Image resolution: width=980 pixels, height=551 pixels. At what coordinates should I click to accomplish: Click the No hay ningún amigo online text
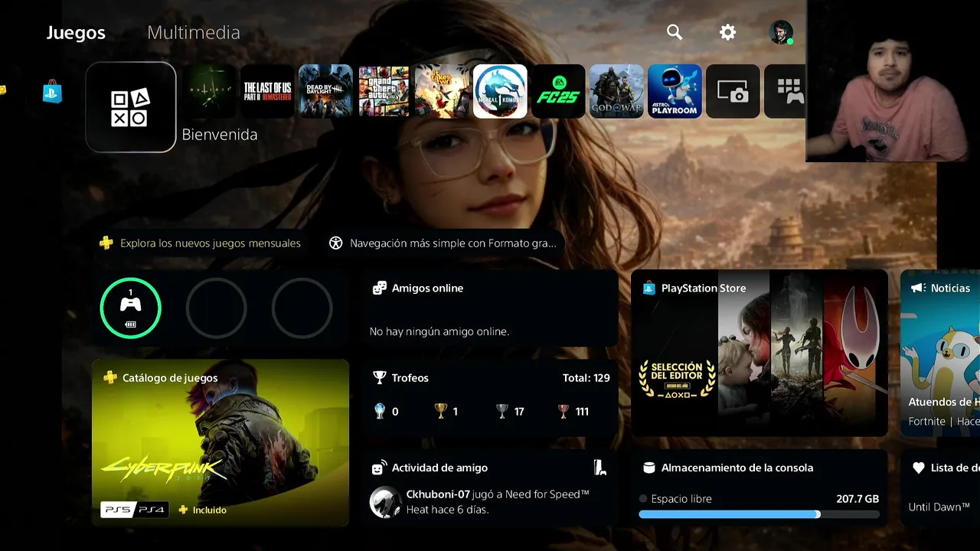(439, 331)
